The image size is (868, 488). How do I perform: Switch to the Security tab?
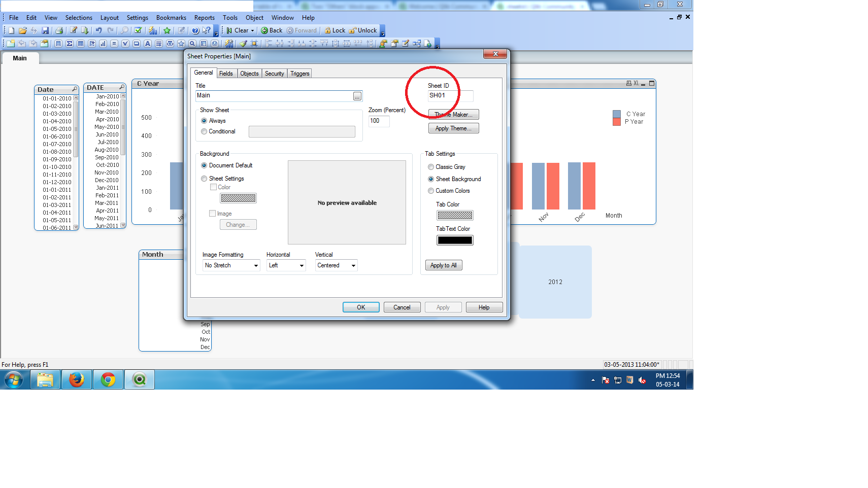(275, 74)
